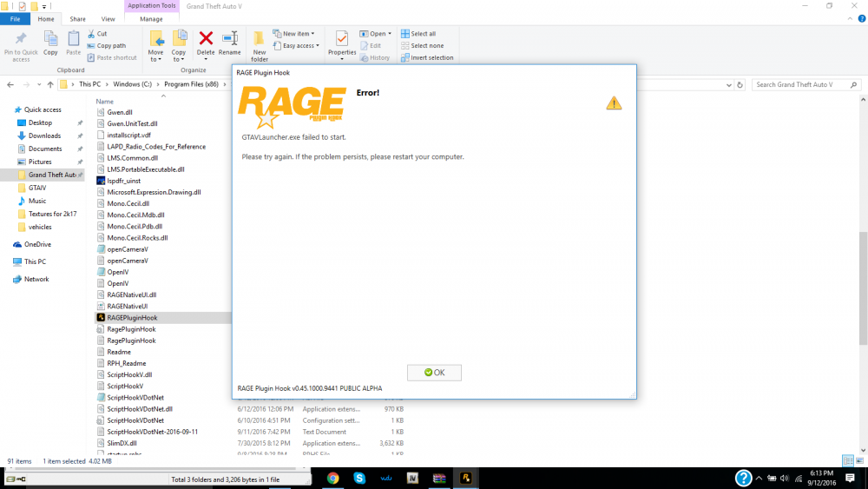The image size is (868, 489).
Task: Switch to the Share ribbon tab
Action: (x=77, y=19)
